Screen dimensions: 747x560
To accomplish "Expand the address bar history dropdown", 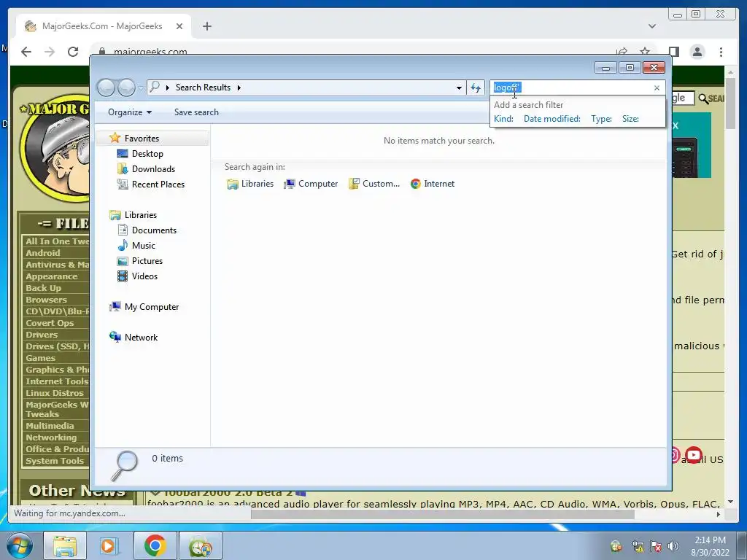I will tap(459, 87).
